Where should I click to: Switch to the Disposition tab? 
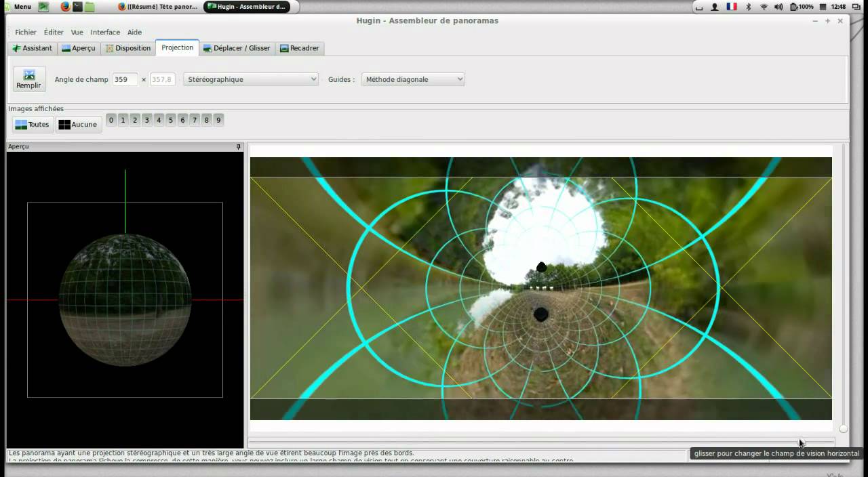click(x=127, y=48)
